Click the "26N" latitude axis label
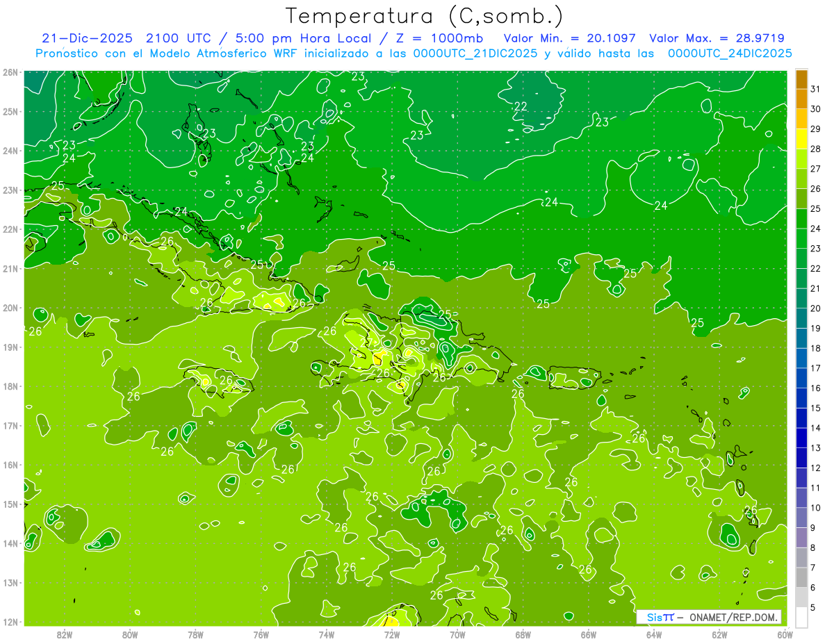The image size is (834, 644). coord(10,72)
